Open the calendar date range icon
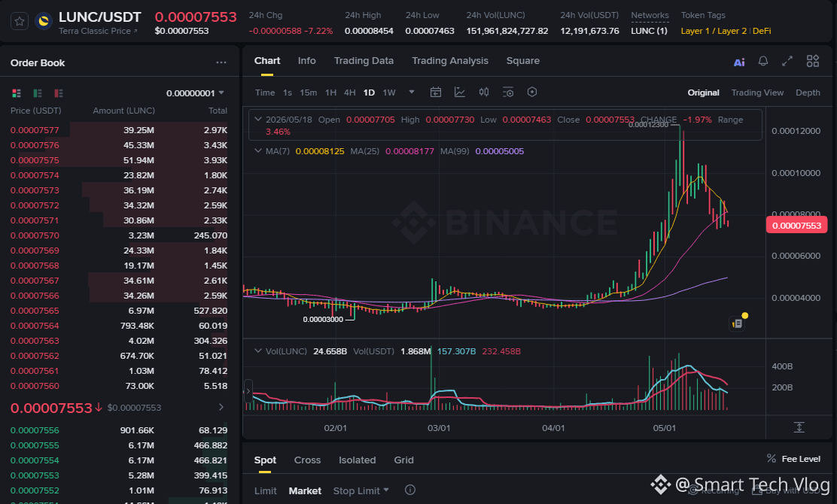The width and height of the screenshot is (837, 504). [436, 93]
